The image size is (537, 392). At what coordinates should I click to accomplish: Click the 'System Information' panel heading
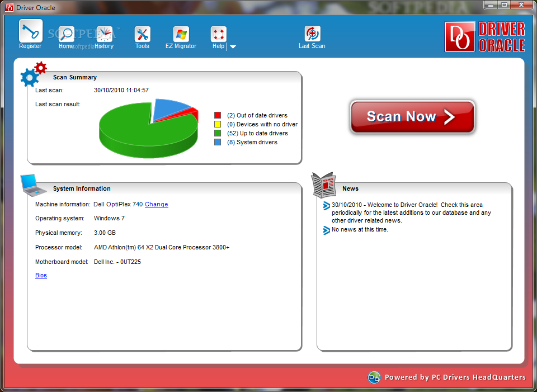[82, 188]
